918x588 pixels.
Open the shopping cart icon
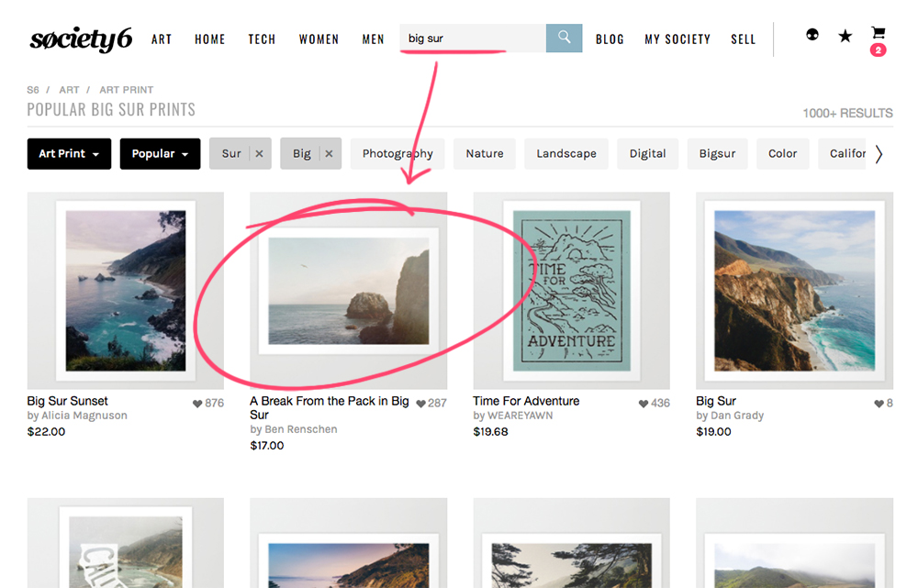coord(878,32)
